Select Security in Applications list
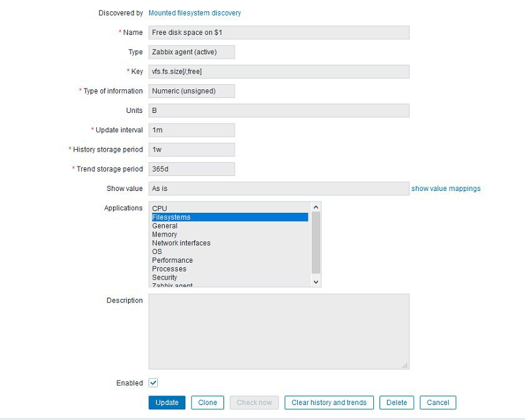 230,278
